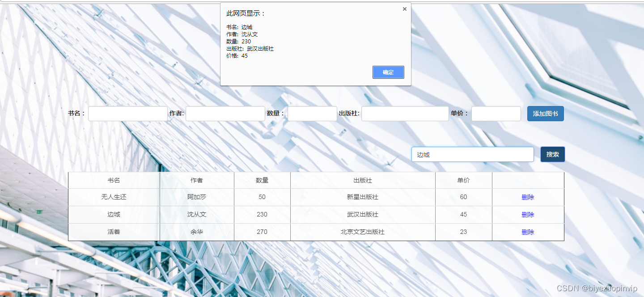
Task: Click the 出版社 input field
Action: pos(405,113)
